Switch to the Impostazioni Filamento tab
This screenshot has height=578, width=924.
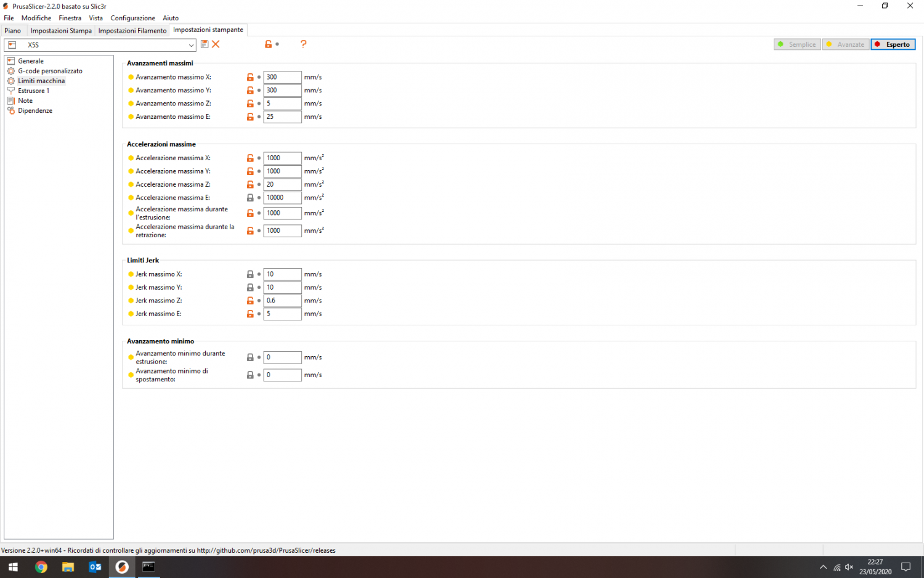[x=132, y=30]
